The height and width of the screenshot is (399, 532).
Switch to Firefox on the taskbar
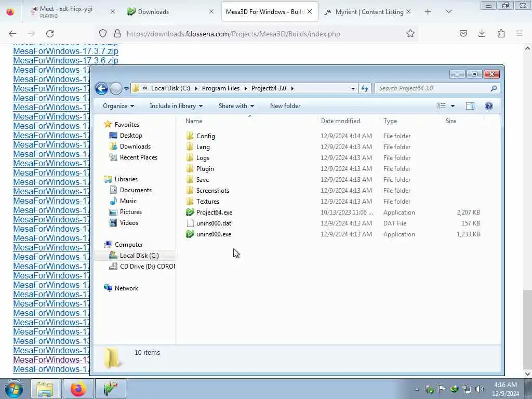pos(78,389)
